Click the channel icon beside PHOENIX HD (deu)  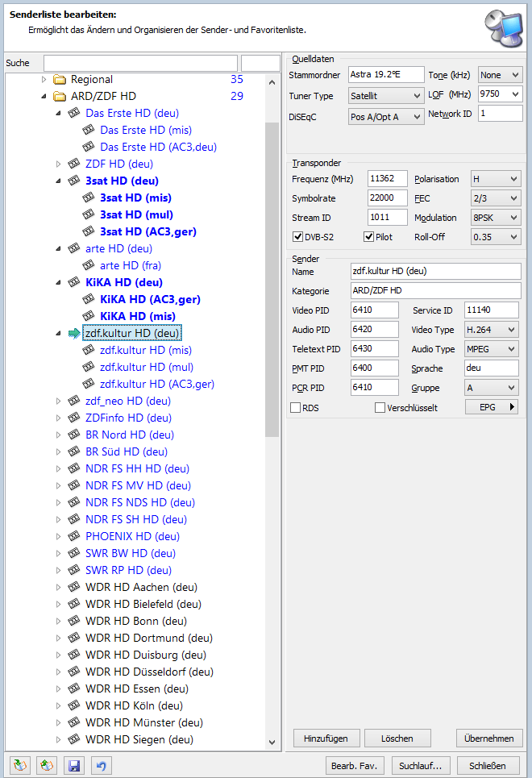click(74, 536)
